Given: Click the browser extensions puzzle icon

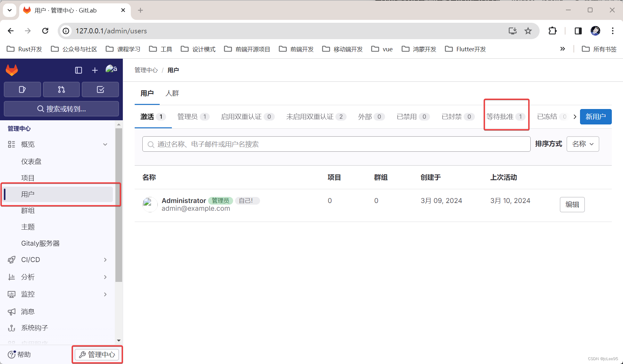Looking at the screenshot, I should [552, 31].
